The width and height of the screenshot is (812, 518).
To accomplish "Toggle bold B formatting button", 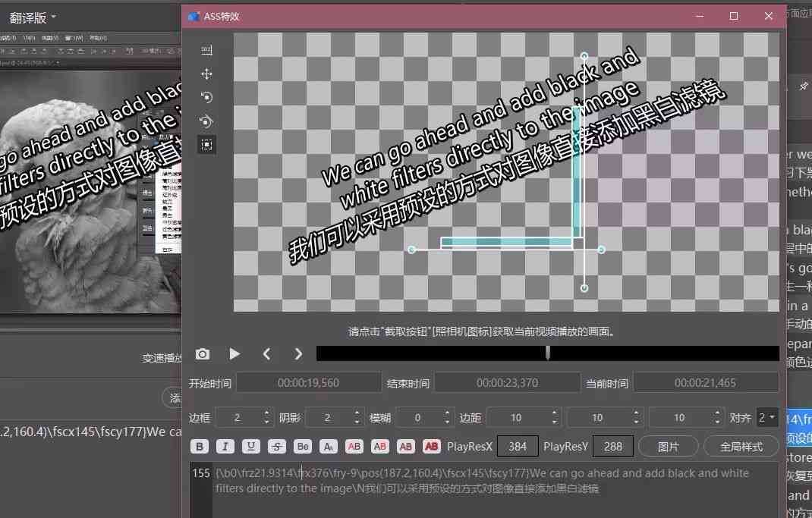I will pos(200,447).
